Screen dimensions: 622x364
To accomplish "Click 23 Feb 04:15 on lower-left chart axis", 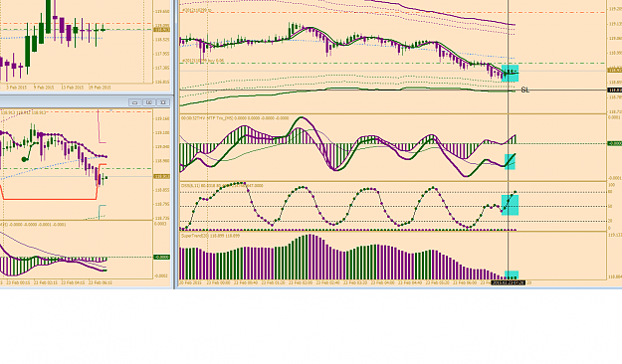I will coord(74,282).
